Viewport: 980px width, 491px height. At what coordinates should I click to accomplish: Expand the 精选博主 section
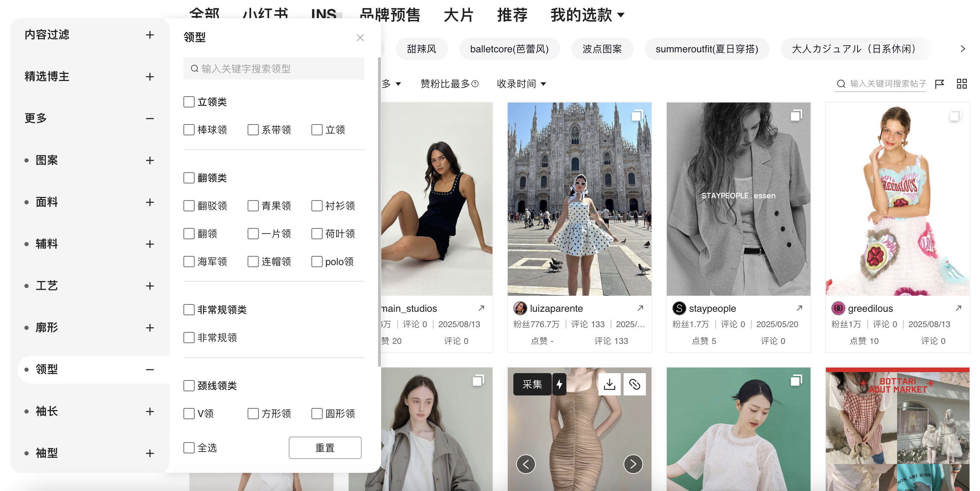(150, 77)
